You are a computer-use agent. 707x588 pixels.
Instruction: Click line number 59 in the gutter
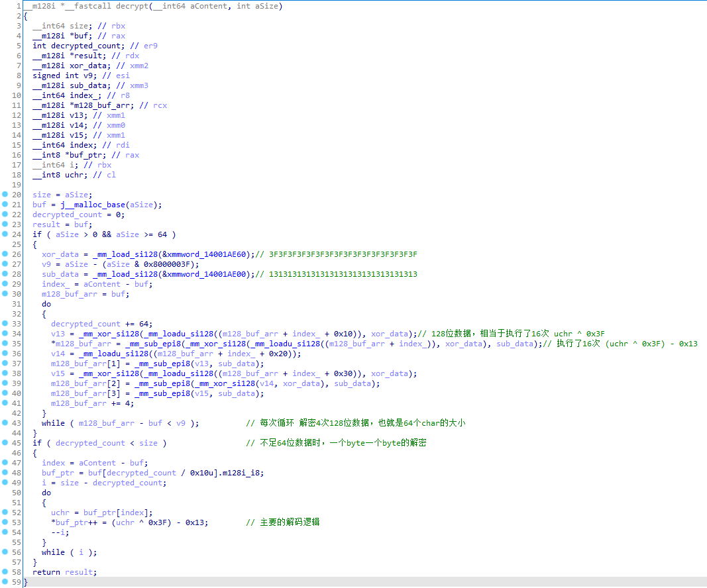point(16,582)
